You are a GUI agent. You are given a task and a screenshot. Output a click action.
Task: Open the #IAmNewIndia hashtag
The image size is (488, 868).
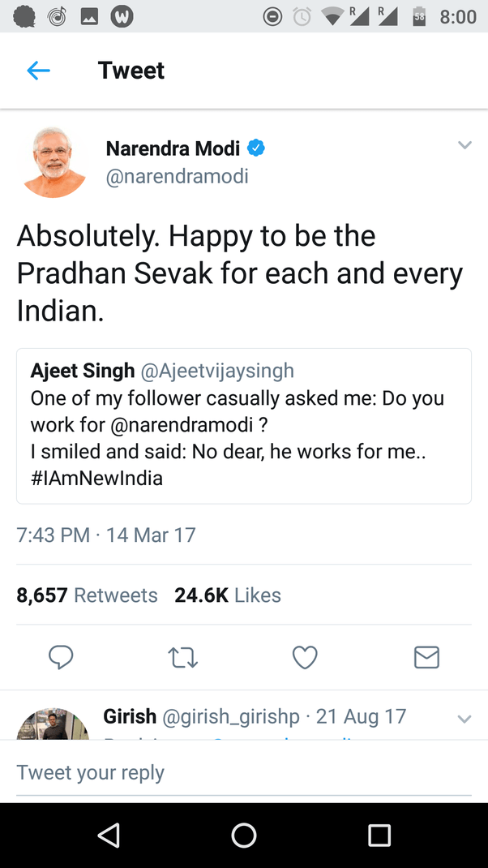(96, 479)
